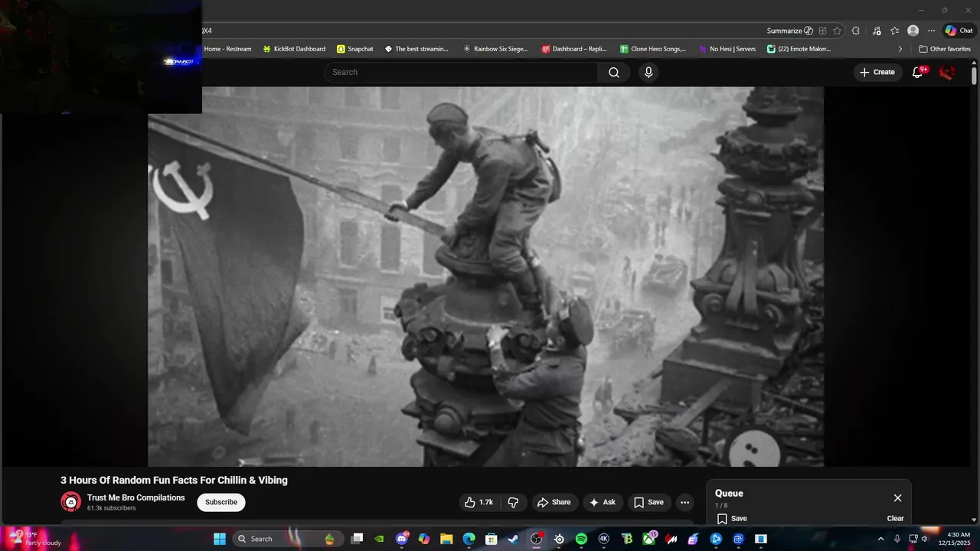Open Clone Hero Songs bookmark
The image size is (980, 551).
(x=653, y=49)
